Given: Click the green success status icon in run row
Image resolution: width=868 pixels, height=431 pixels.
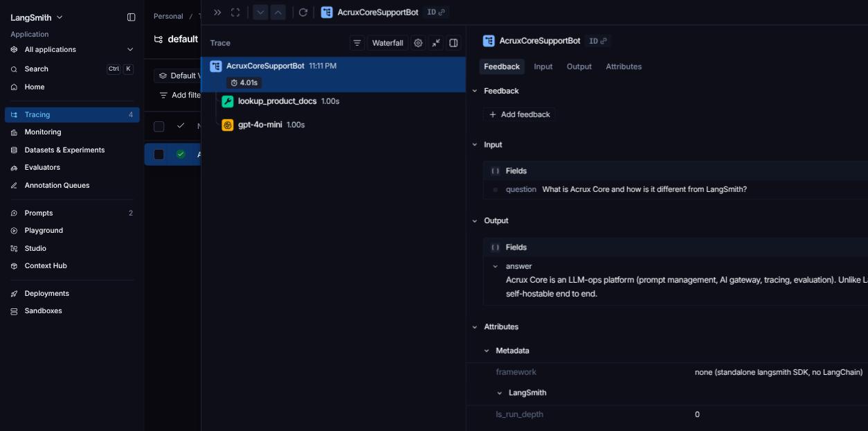Looking at the screenshot, I should point(181,155).
